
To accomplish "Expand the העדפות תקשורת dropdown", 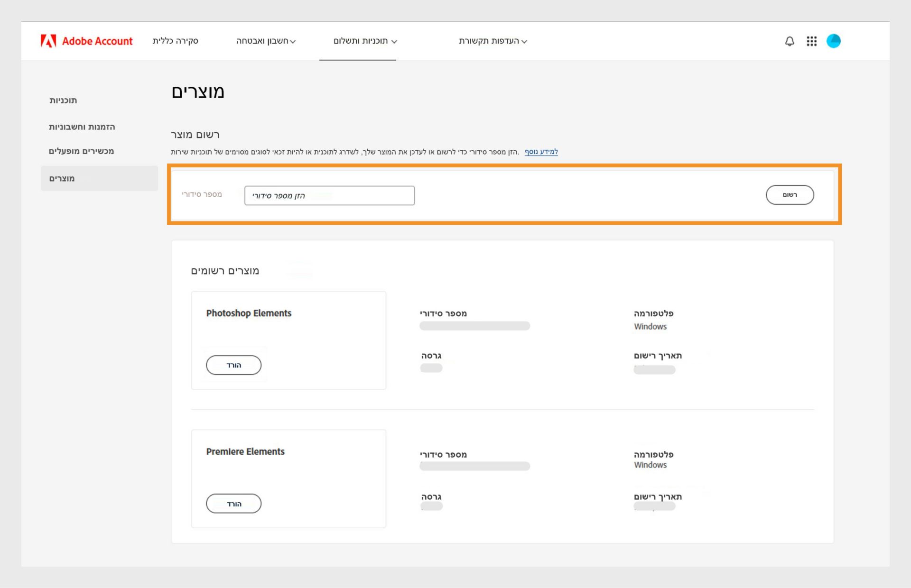I will point(492,41).
